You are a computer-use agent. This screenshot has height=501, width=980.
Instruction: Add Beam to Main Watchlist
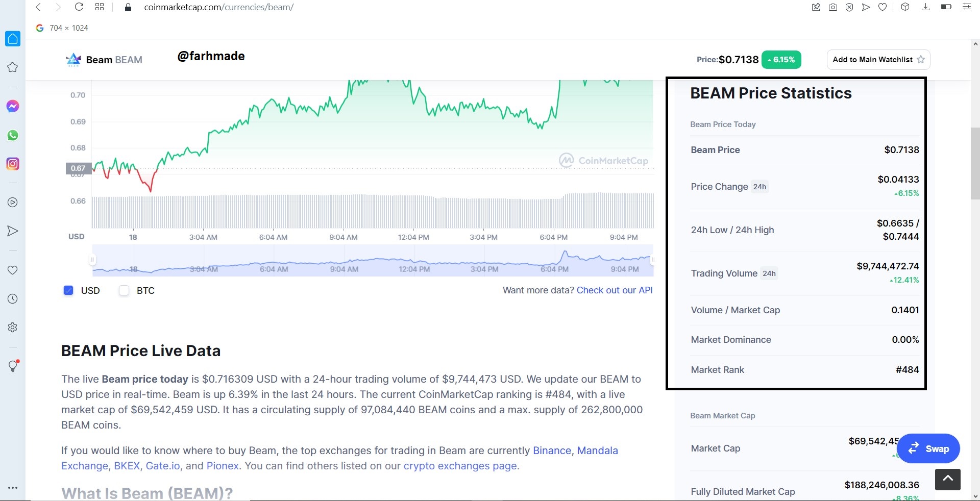click(878, 60)
